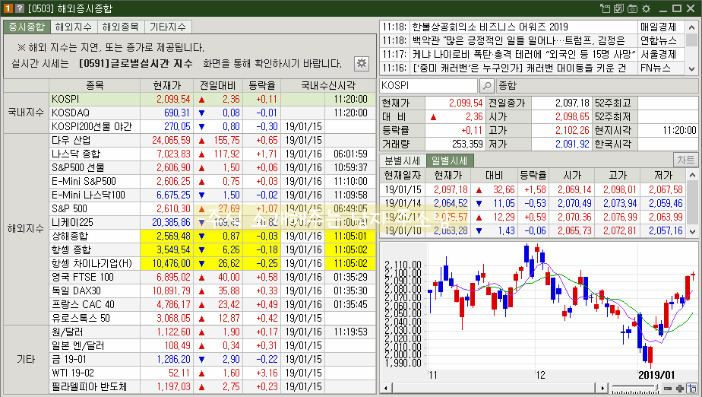Image resolution: width=702 pixels, height=397 pixels.
Task: Click the chart zoom-out minus icon
Action: tap(668, 388)
